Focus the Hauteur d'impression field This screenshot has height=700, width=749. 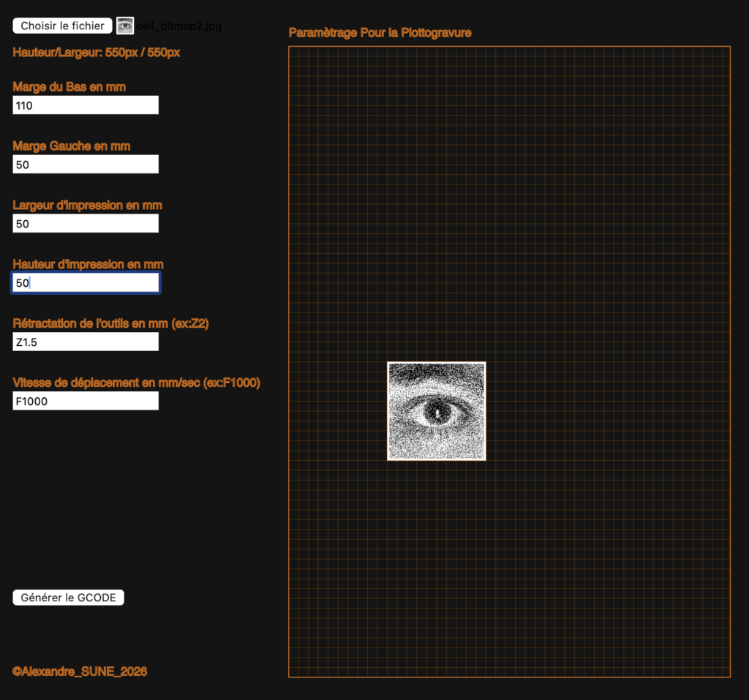tap(85, 282)
